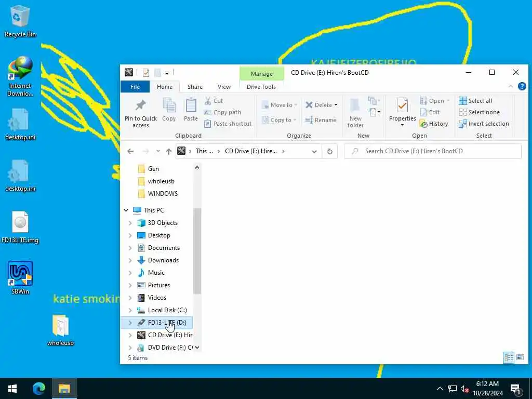Viewport: 532px width, 399px height.
Task: Select Music in navigation pane
Action: coord(156,273)
